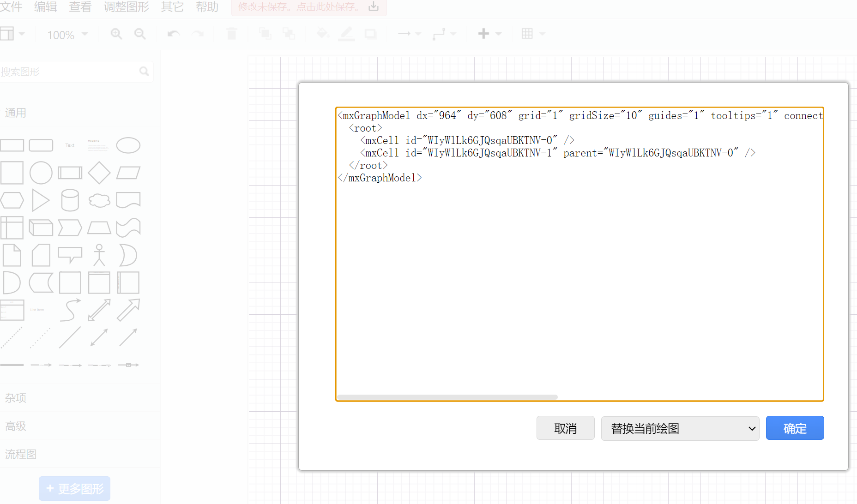This screenshot has height=504, width=857.
Task: Select the callout speech bubble shape
Action: pos(70,255)
